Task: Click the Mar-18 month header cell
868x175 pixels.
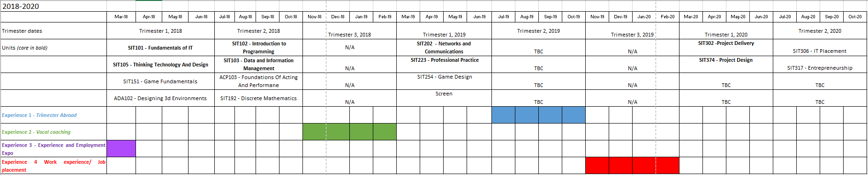Action: [x=121, y=17]
